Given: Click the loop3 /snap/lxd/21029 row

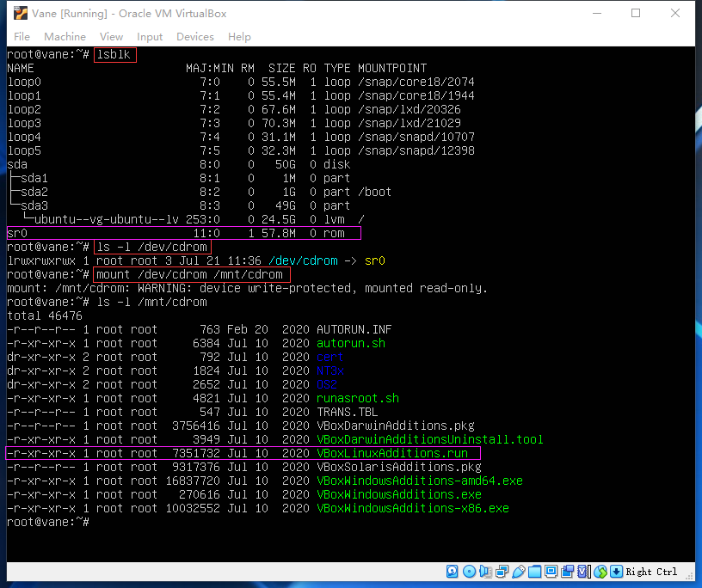Looking at the screenshot, I should click(234, 123).
